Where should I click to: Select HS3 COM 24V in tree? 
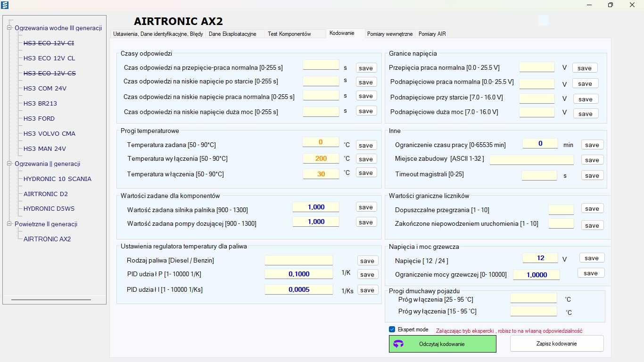pyautogui.click(x=45, y=88)
